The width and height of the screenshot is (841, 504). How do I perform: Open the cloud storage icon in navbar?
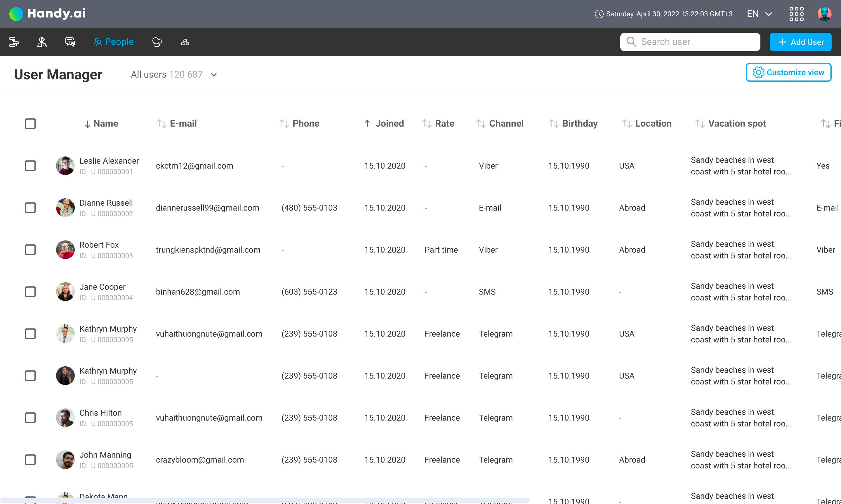(x=157, y=42)
